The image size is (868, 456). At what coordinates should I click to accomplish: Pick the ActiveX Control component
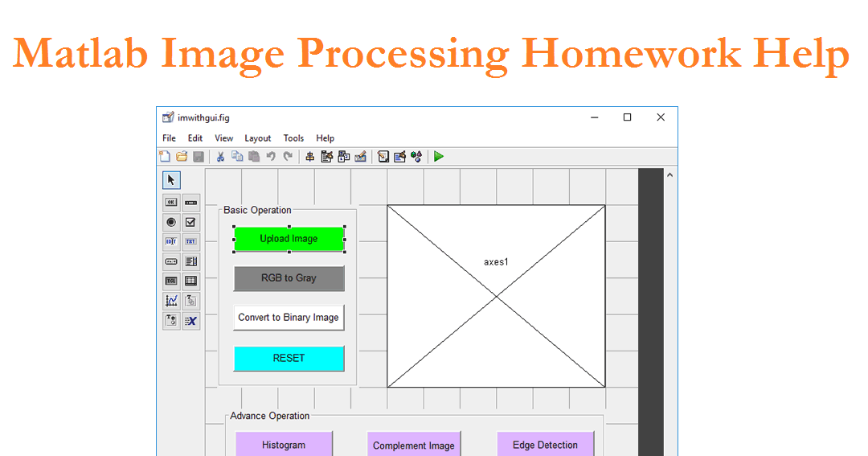pos(191,321)
